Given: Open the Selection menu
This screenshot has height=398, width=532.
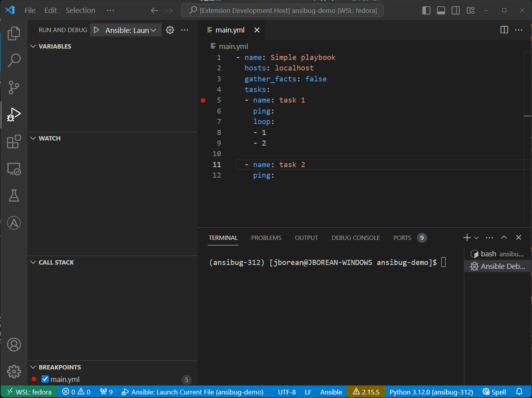Looking at the screenshot, I should click(x=80, y=10).
